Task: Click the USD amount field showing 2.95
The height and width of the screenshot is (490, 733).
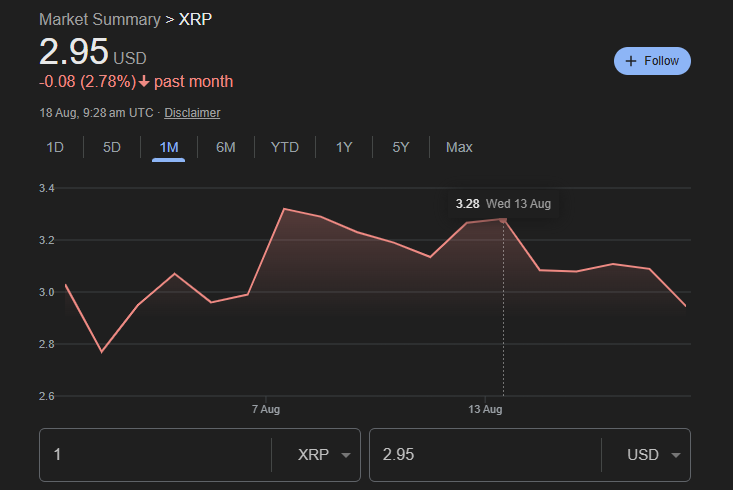Action: pyautogui.click(x=485, y=454)
